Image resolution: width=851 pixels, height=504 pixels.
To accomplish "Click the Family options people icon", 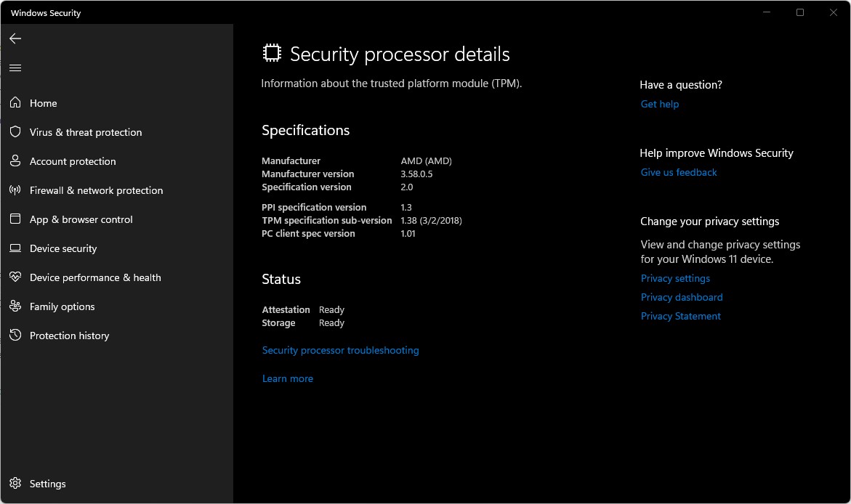I will (x=15, y=306).
